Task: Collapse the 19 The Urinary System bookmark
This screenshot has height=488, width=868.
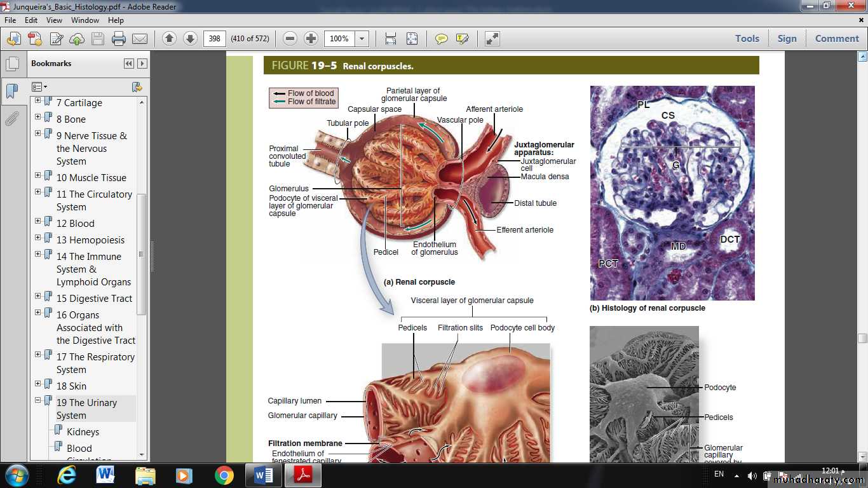Action: [38, 400]
